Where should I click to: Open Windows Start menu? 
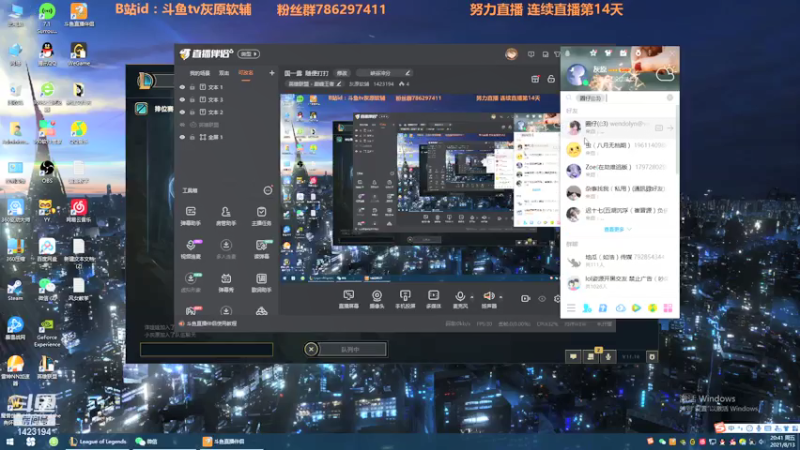click(x=9, y=442)
